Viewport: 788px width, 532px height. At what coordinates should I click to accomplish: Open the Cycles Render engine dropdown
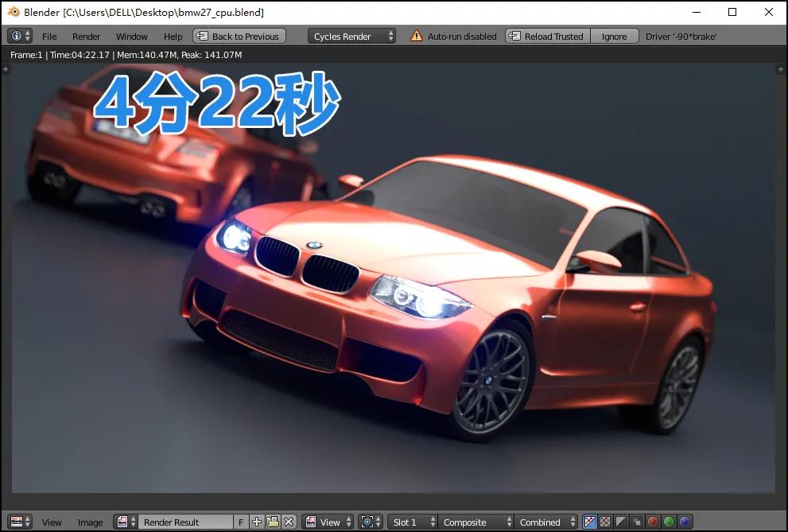pyautogui.click(x=351, y=37)
